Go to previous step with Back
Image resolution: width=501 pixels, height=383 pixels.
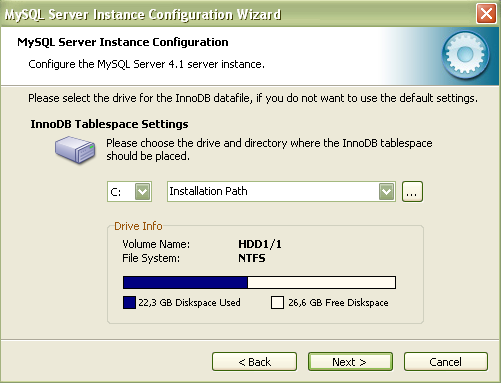(x=254, y=362)
